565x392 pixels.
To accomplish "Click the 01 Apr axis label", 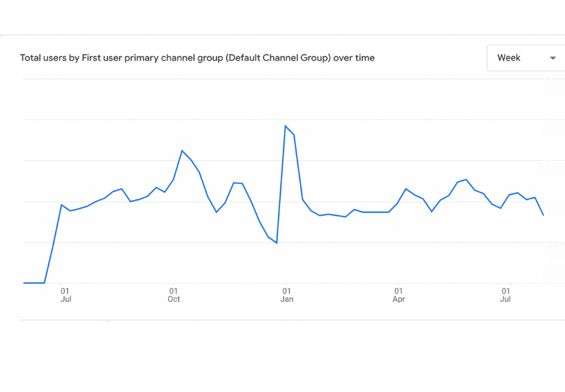I will click(398, 294).
